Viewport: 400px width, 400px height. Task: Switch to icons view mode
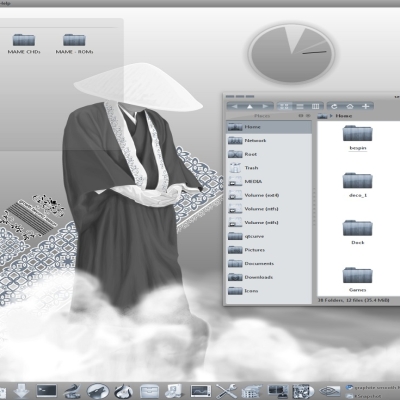284,106
